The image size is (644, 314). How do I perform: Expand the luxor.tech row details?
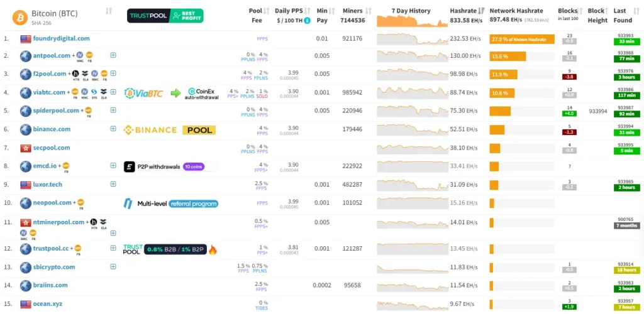tap(113, 185)
